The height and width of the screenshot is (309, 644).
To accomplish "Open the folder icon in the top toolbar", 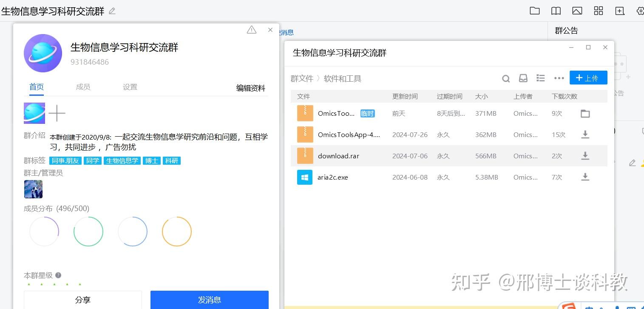I will pyautogui.click(x=535, y=11).
